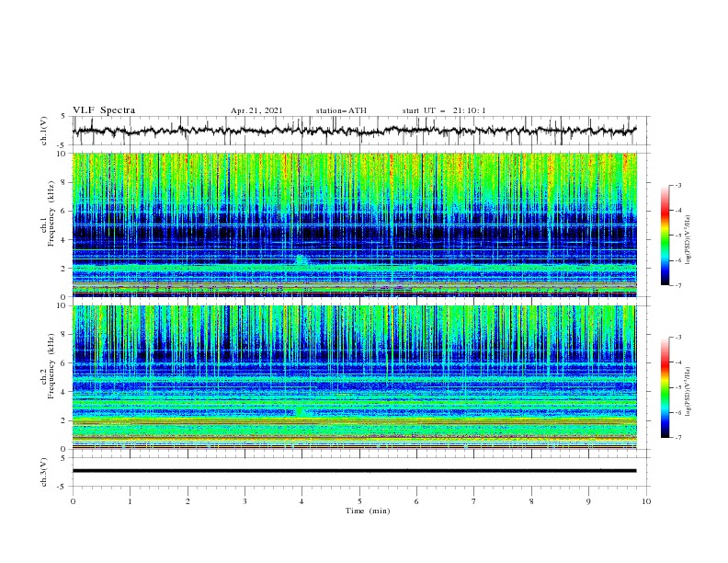Click time axis tick label "3"

coord(245,501)
